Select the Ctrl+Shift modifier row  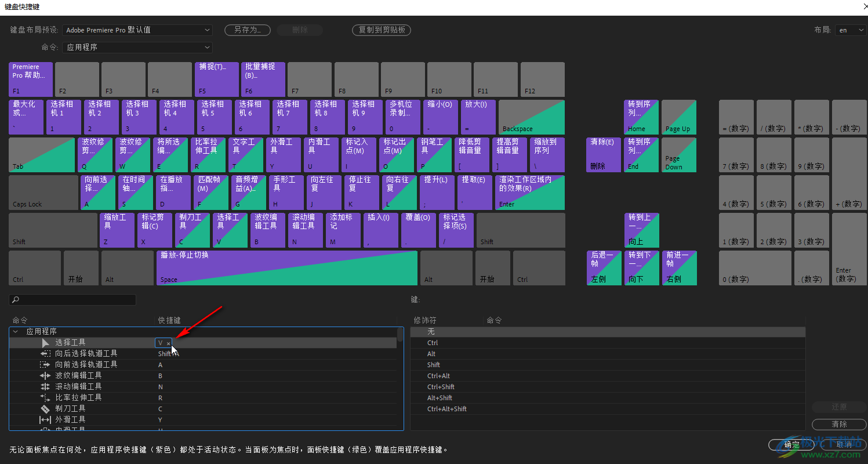tap(608, 387)
